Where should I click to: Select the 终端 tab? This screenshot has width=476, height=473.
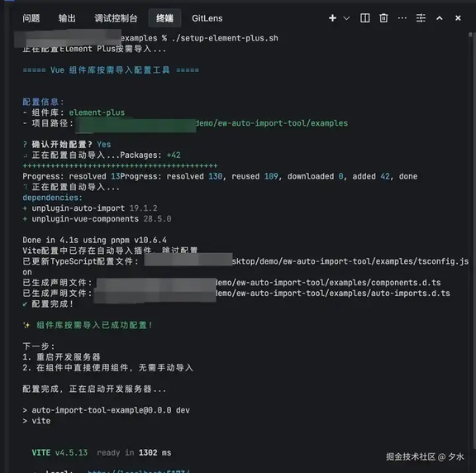(164, 18)
